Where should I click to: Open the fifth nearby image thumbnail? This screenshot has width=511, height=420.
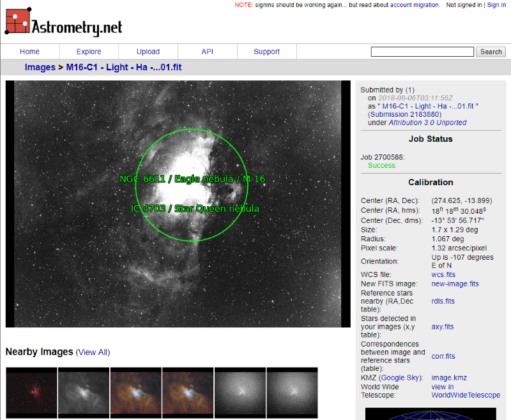click(240, 393)
